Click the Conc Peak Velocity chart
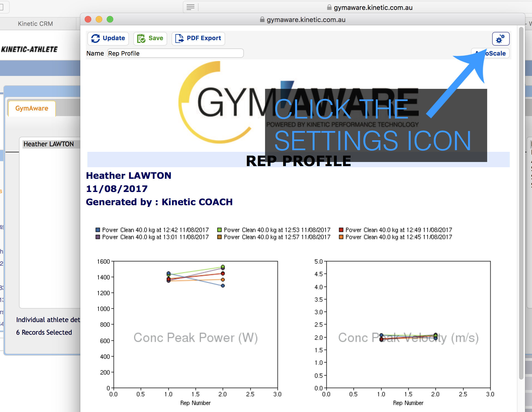 [408, 325]
